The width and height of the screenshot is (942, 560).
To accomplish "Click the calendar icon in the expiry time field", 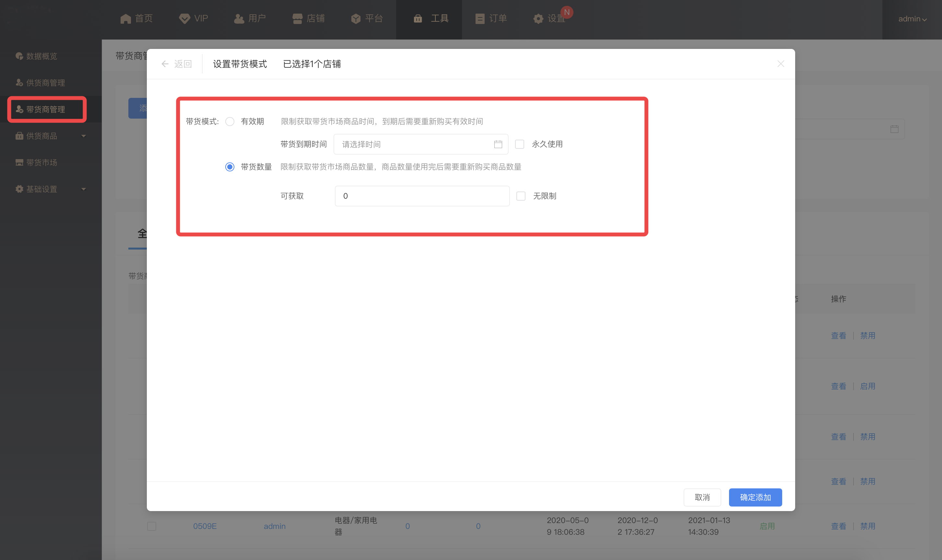I will (x=498, y=144).
